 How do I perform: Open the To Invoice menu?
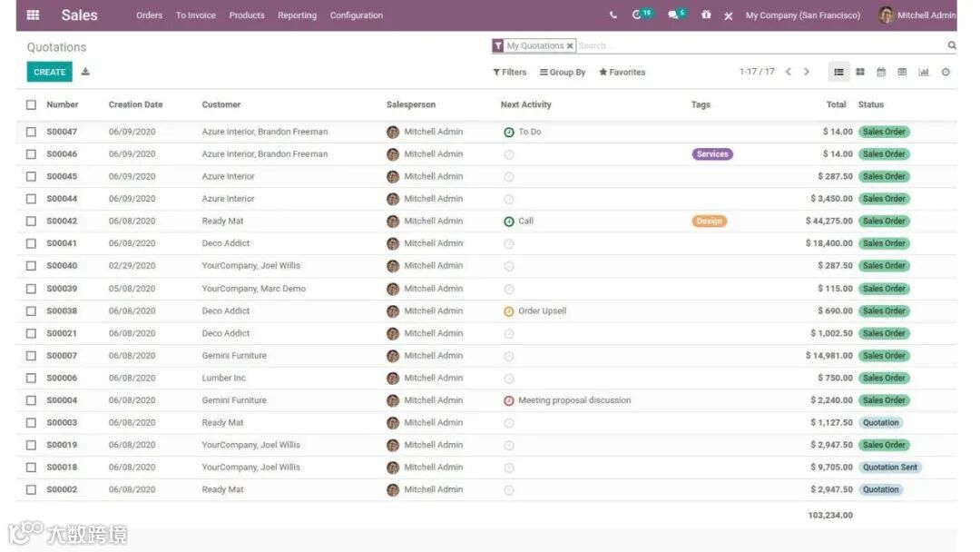click(x=196, y=15)
